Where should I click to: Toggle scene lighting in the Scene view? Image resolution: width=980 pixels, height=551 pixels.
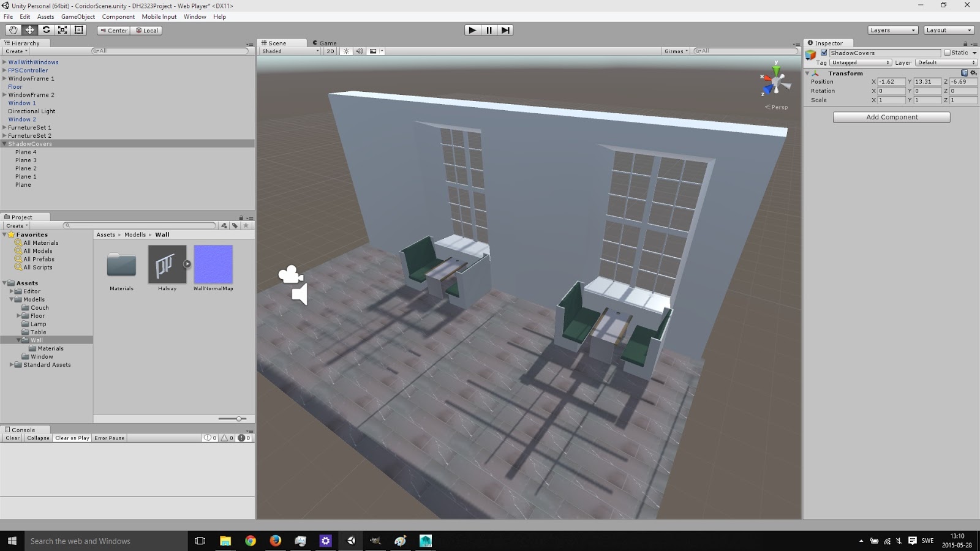[346, 51]
